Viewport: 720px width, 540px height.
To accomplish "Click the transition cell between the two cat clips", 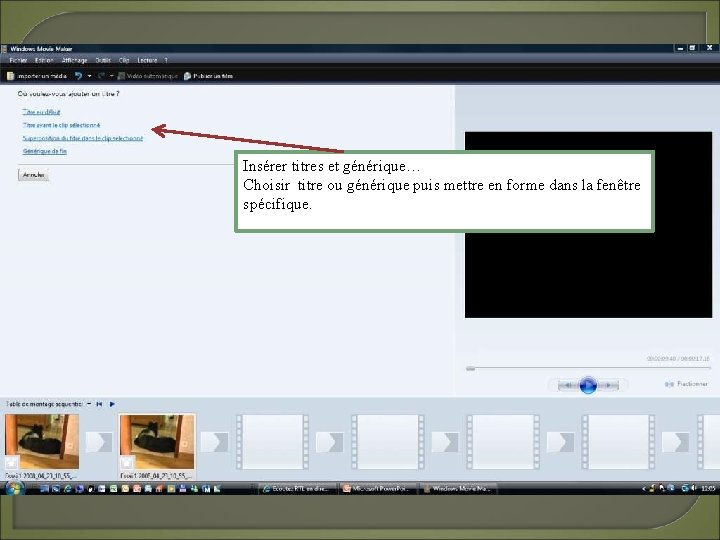I will (99, 442).
